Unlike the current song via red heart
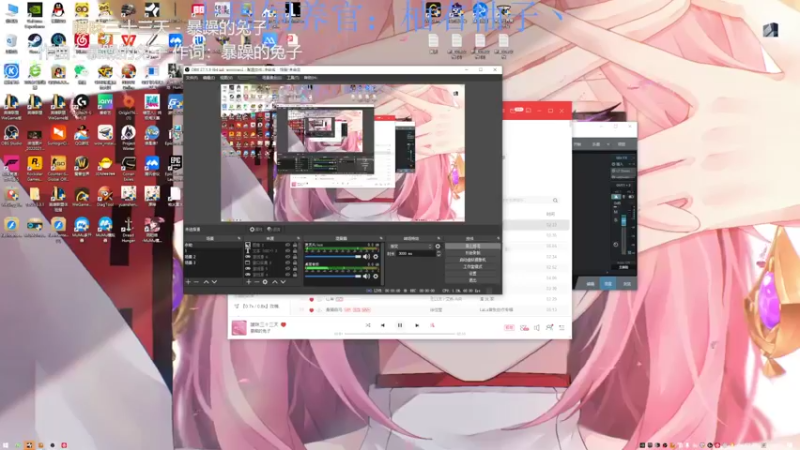800x450 pixels. 284,324
